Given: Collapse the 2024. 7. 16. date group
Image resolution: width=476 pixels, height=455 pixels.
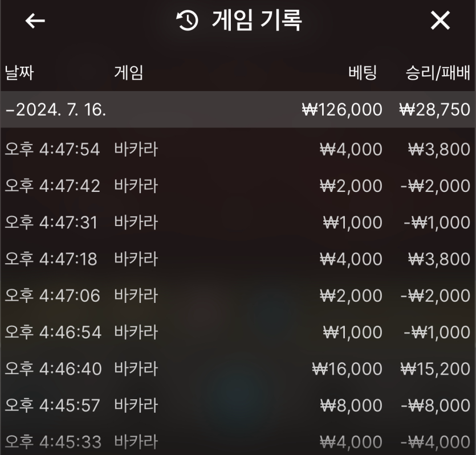Looking at the screenshot, I should (x=238, y=109).
